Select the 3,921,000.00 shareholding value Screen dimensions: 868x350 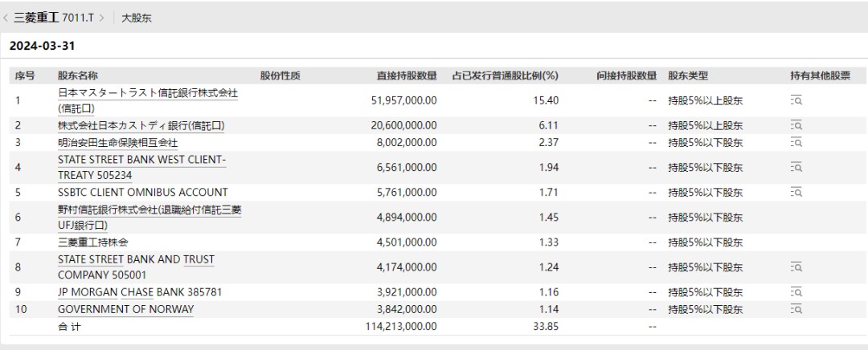407,292
